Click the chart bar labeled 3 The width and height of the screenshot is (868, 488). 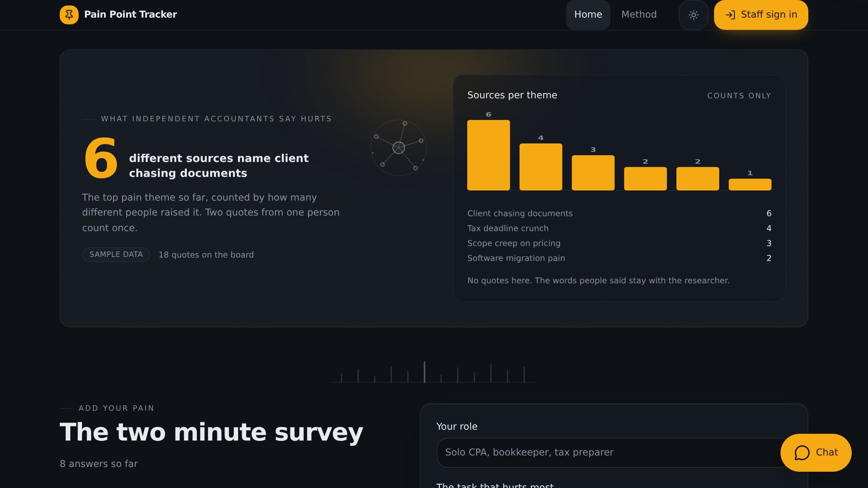pyautogui.click(x=593, y=172)
